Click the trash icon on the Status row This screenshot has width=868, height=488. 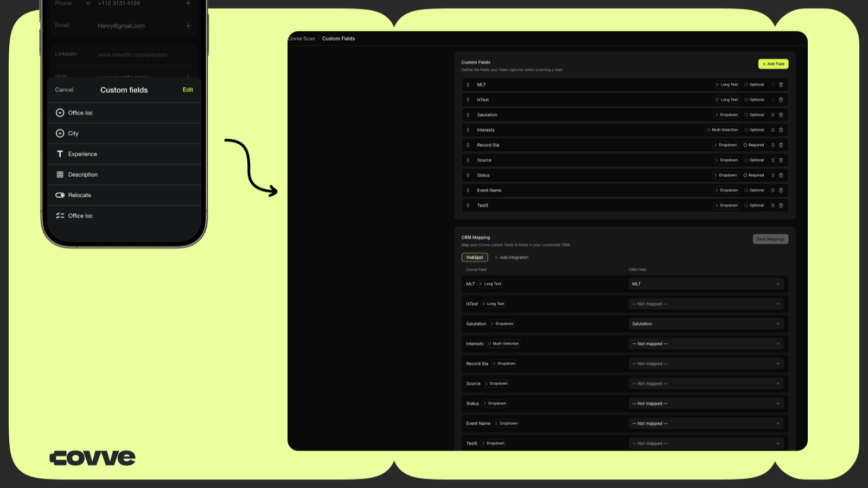[781, 175]
